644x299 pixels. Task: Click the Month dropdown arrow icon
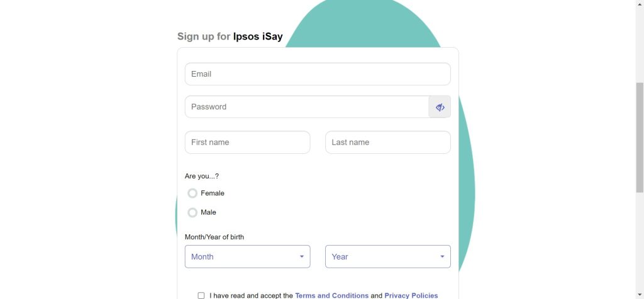(301, 256)
